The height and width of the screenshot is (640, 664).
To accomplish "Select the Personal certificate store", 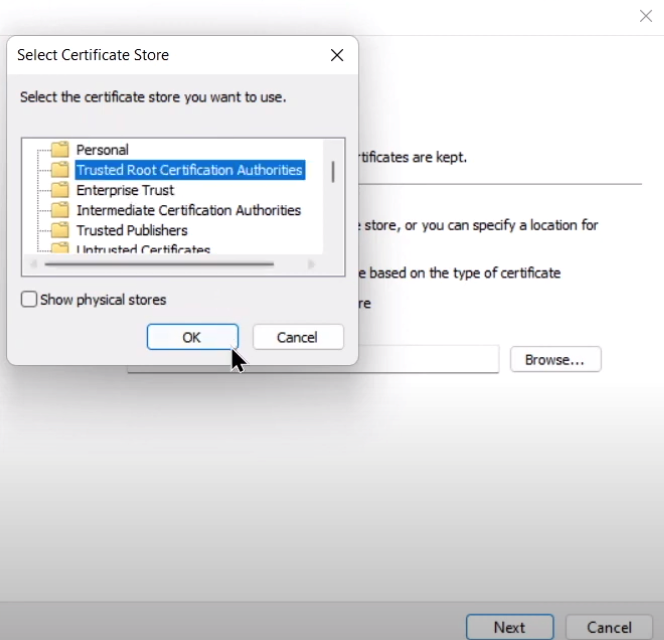I will [102, 150].
